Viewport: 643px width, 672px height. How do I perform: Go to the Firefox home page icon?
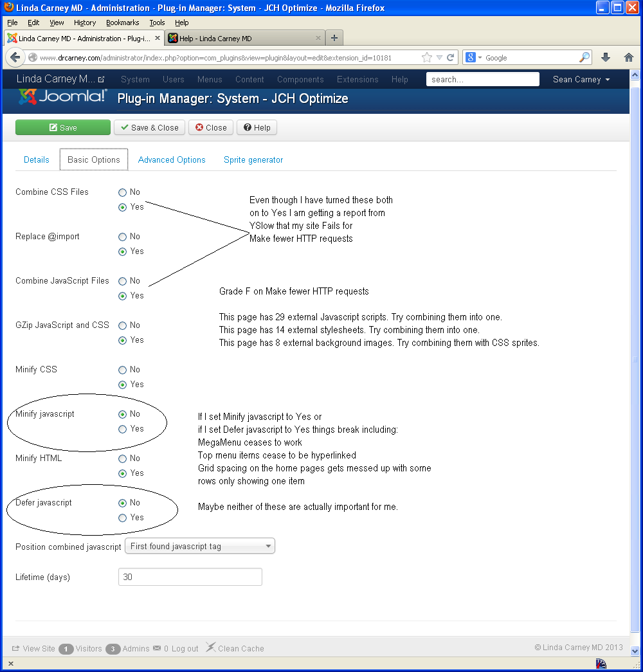629,57
